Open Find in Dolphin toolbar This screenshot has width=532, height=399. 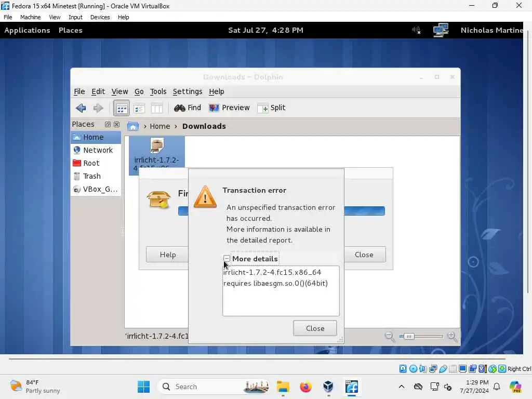(187, 108)
